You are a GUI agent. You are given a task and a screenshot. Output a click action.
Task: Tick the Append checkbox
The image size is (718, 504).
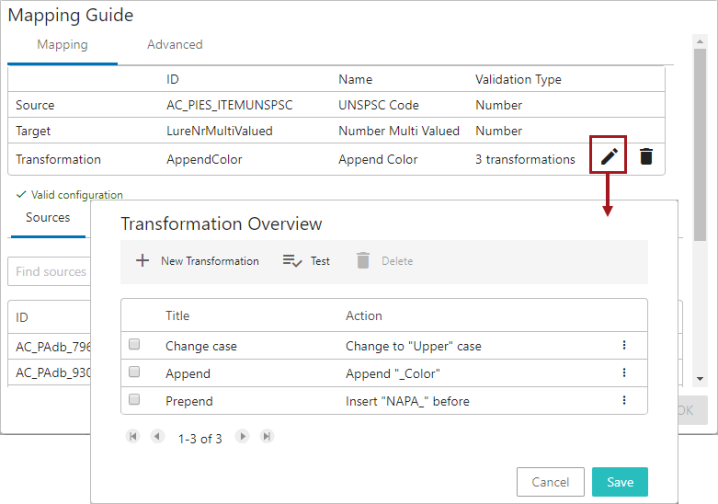click(x=134, y=372)
